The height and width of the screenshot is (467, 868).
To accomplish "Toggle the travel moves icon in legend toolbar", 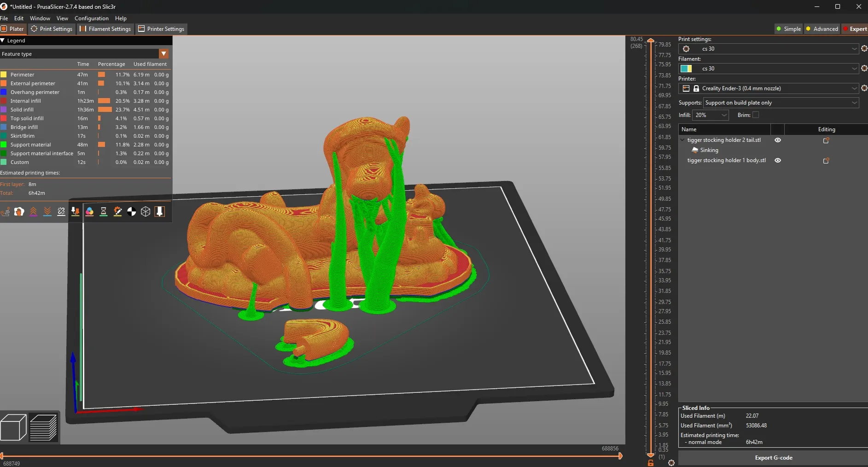I will coord(6,211).
